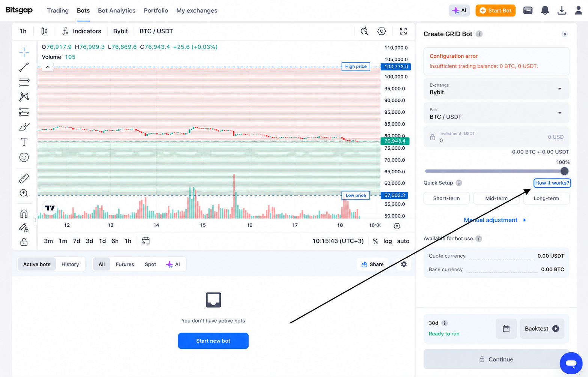Viewport: 588px width, 377px height.
Task: Open the go-to-date calendar icon
Action: pos(145,241)
